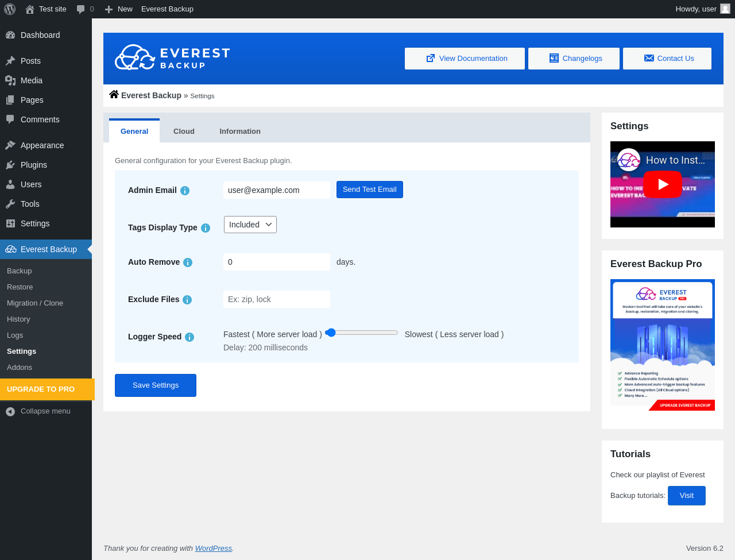Open the Users menu
735x560 pixels.
[46, 184]
